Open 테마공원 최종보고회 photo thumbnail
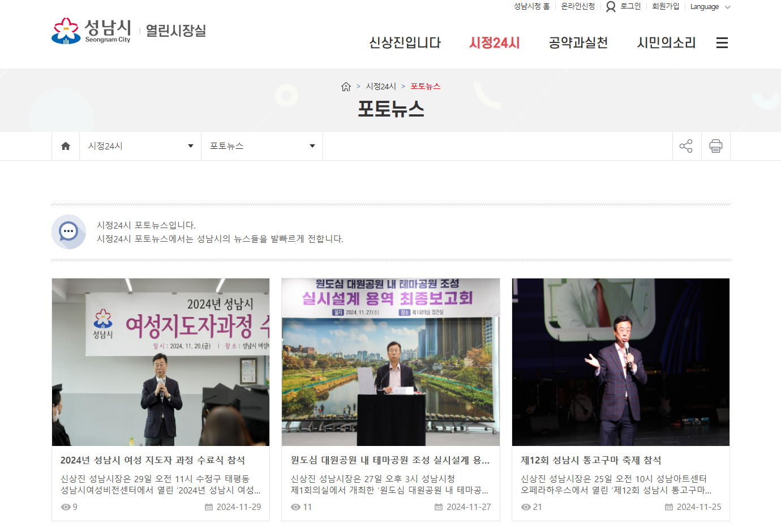Screen dimensions: 781x532 [390, 362]
